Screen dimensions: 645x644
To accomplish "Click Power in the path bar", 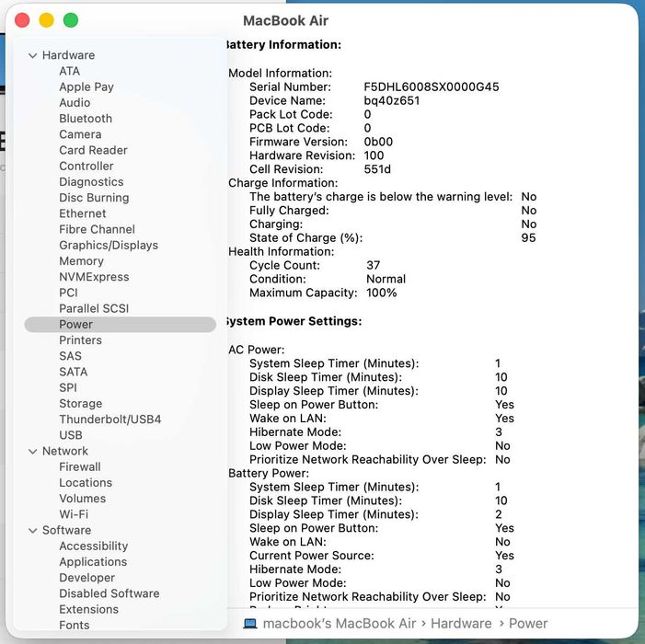I will (528, 624).
